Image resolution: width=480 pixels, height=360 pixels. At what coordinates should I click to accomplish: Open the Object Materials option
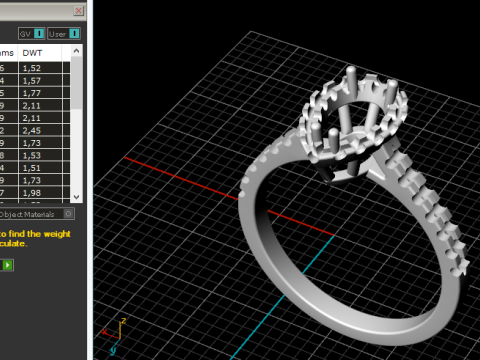click(x=37, y=214)
